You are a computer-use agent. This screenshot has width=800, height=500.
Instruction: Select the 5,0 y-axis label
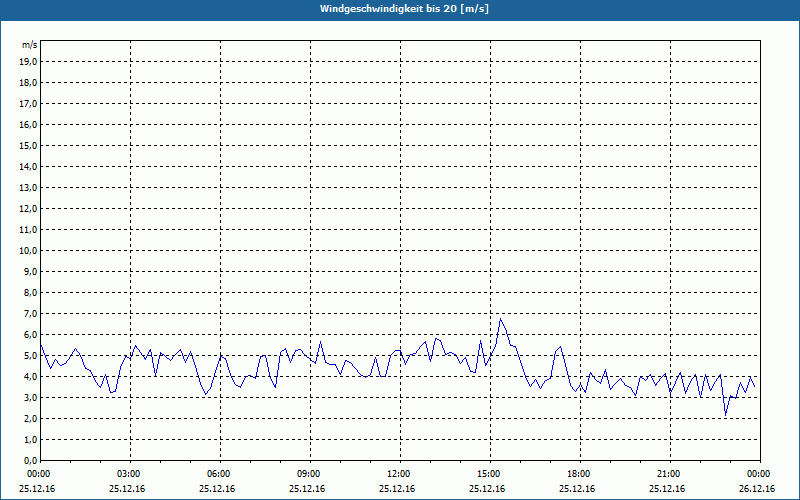[x=30, y=356]
